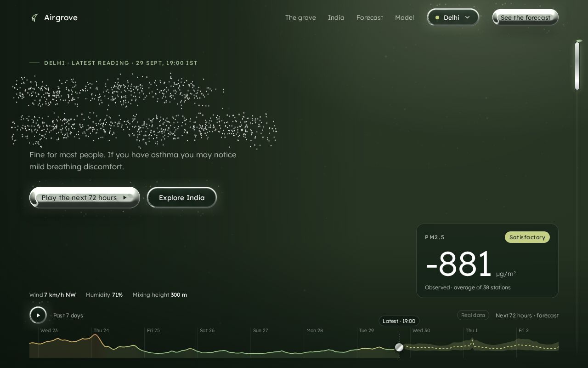588x368 pixels.
Task: Click the Fri 25 day label on timeline
Action: click(153, 330)
